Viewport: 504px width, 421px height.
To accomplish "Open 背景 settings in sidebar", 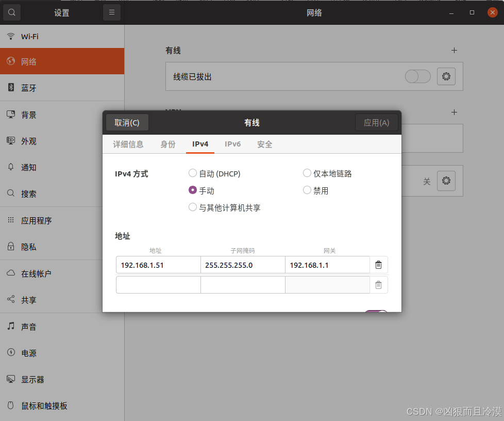I will [x=52, y=115].
